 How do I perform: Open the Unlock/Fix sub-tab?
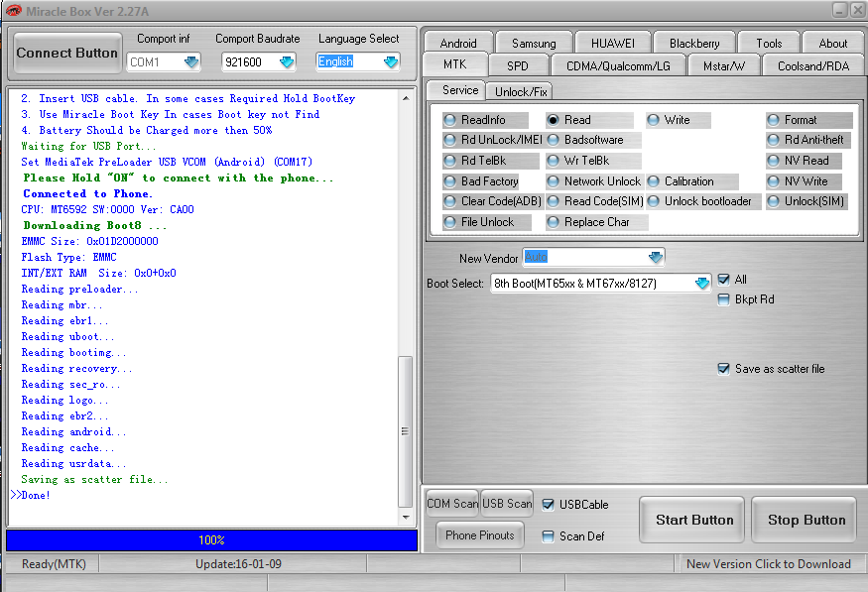click(521, 91)
